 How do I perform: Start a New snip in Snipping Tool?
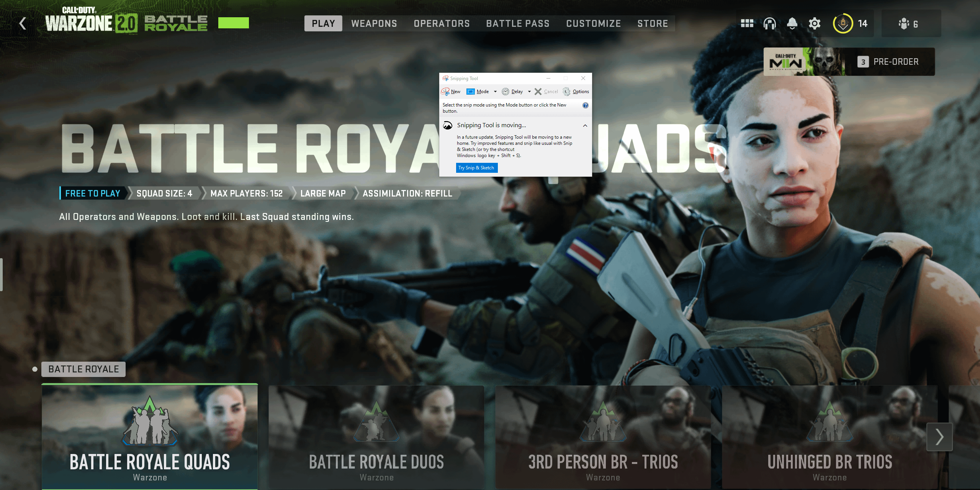click(x=451, y=92)
